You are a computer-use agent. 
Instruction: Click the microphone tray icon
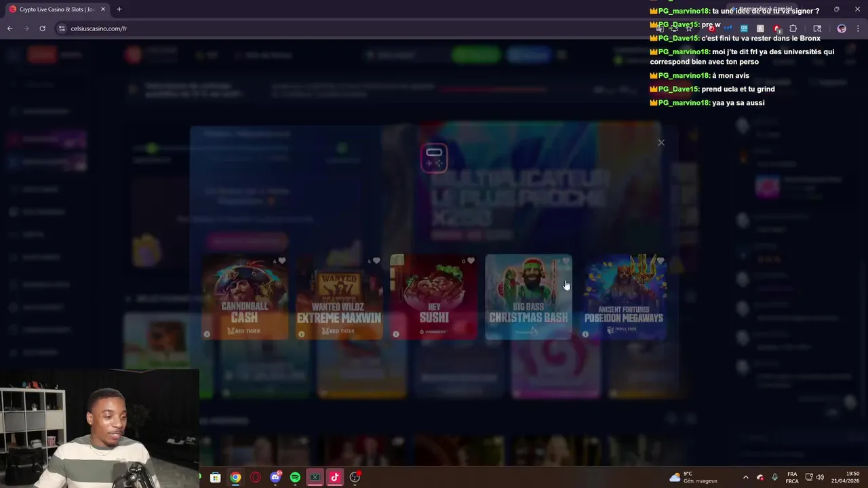[774, 477]
